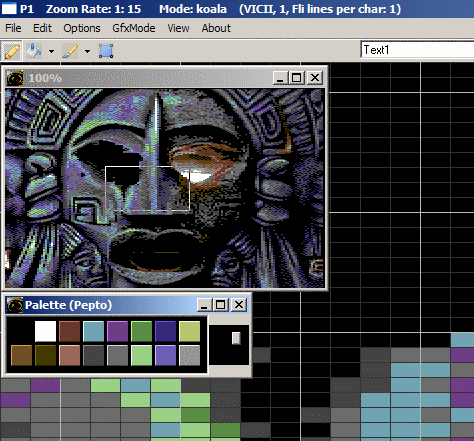
Task: Click the 100% preview window icon
Action: (15, 78)
